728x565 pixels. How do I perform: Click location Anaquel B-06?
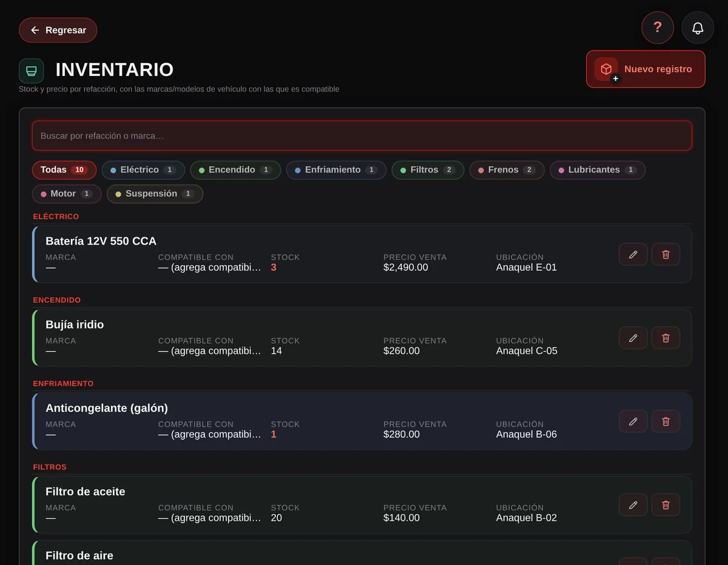click(527, 435)
